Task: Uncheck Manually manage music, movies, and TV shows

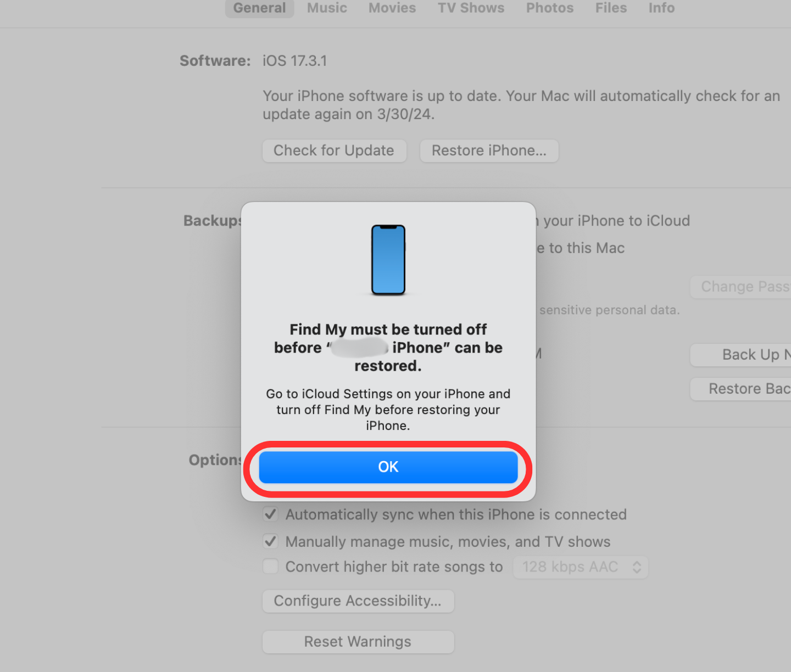Action: [x=270, y=541]
